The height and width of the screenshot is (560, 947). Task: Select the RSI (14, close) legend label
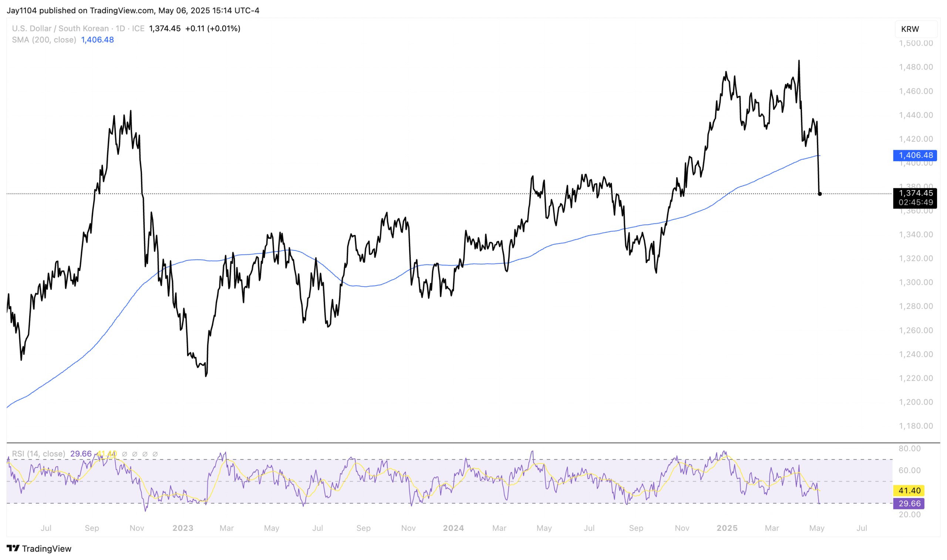point(38,453)
